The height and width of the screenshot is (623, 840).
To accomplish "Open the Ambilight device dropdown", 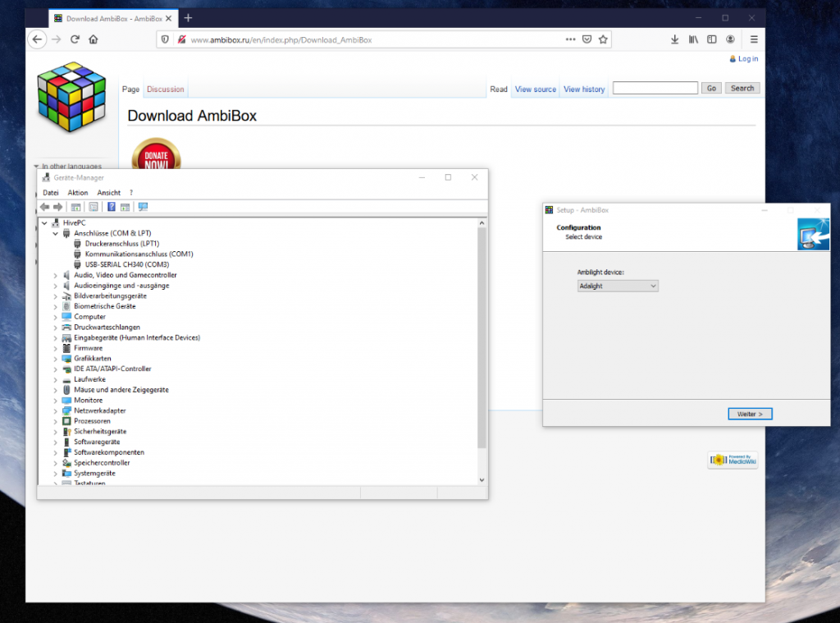I will [618, 286].
